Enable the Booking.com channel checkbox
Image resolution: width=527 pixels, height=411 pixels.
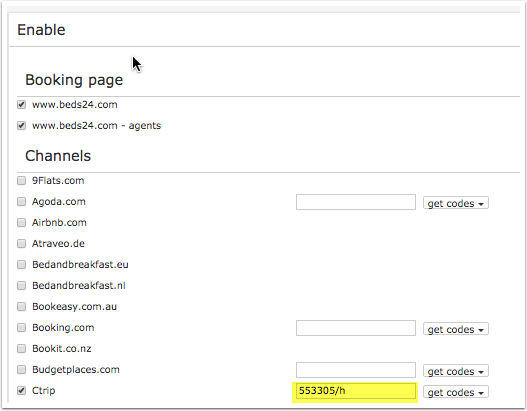coord(22,328)
